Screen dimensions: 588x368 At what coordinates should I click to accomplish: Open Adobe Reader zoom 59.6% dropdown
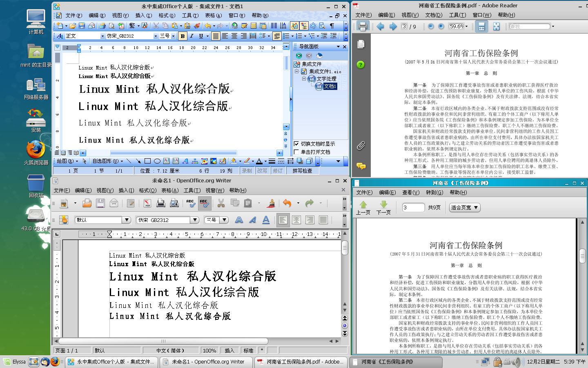click(x=467, y=27)
